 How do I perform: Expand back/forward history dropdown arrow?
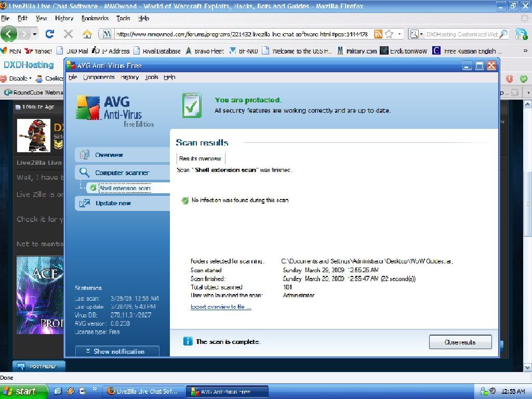point(35,34)
